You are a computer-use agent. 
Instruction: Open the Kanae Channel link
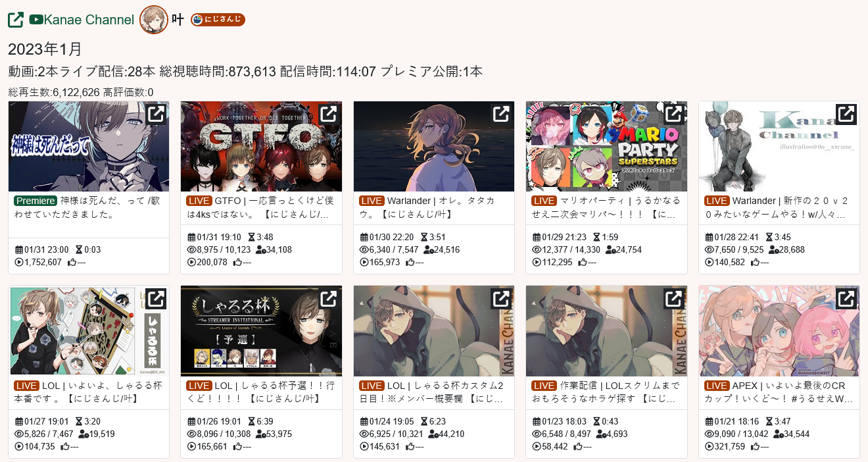pyautogui.click(x=89, y=20)
